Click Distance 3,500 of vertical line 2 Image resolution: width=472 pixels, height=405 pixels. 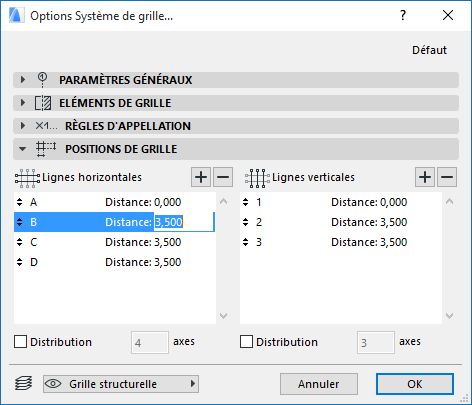(369, 222)
